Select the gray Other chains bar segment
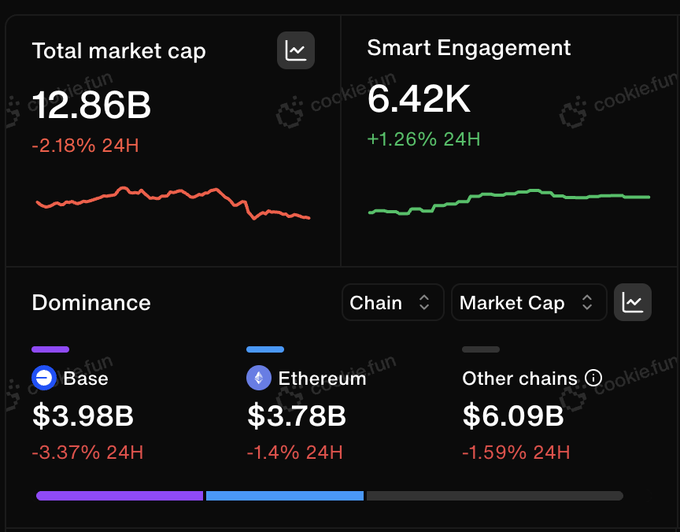680x532 pixels. 495,496
